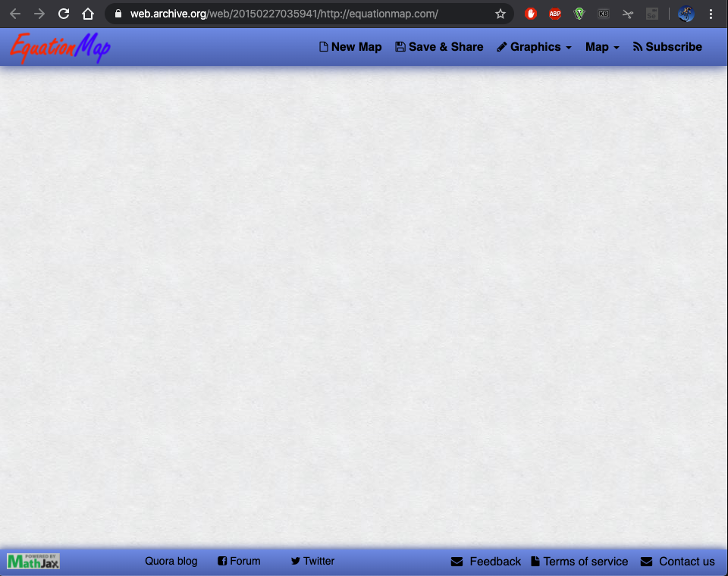The image size is (728, 576).
Task: Expand the Map dropdown menu
Action: 602,47
